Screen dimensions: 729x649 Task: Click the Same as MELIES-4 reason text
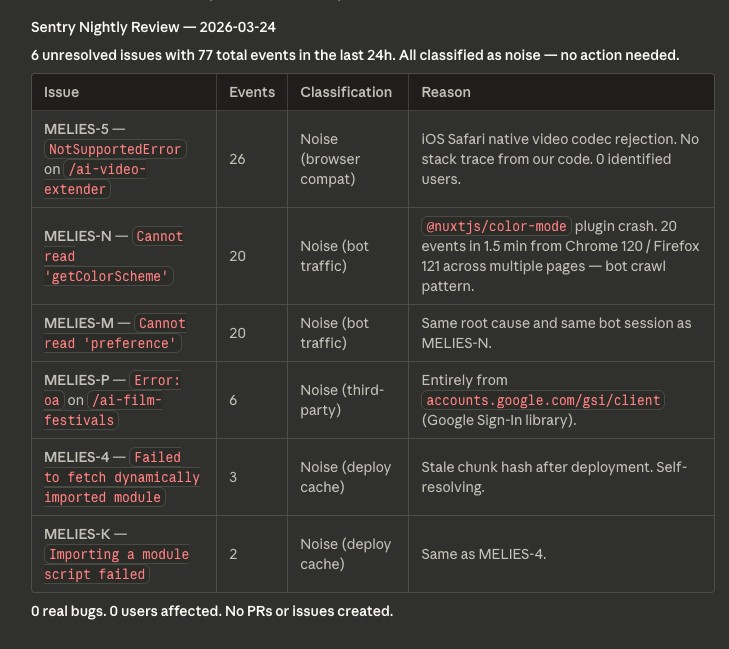tap(483, 554)
